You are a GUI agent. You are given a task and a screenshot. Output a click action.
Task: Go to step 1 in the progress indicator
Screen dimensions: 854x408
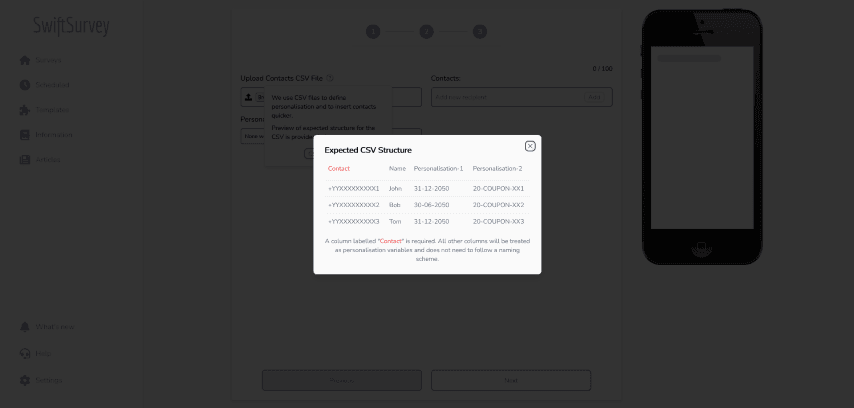click(373, 32)
